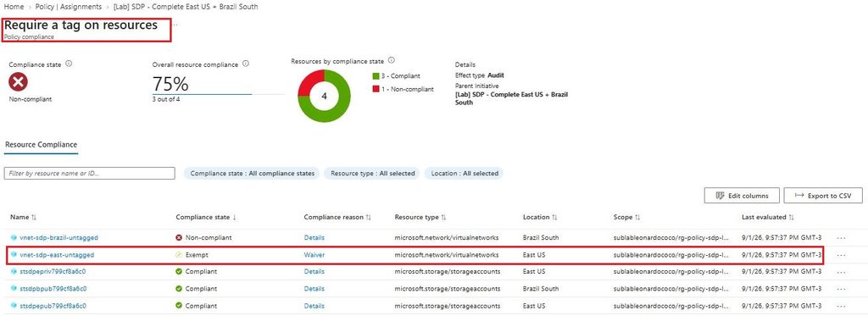Open Details for stsdpepriv799cf8a6c0

tap(314, 272)
